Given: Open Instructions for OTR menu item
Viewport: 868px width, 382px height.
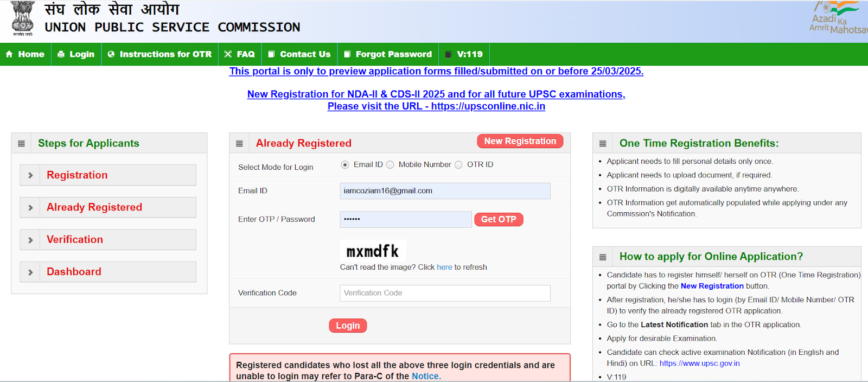Looking at the screenshot, I should pyautogui.click(x=160, y=54).
